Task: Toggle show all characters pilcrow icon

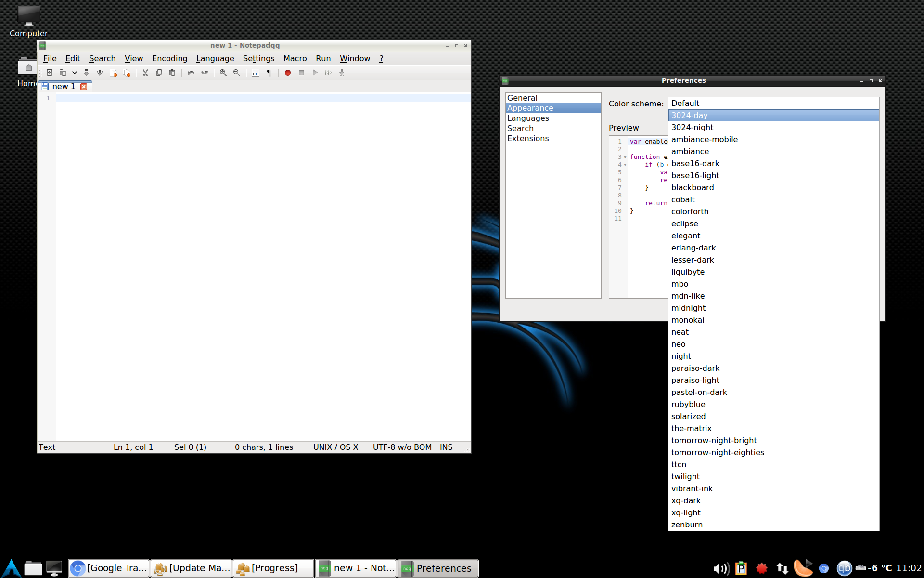Action: tap(269, 73)
